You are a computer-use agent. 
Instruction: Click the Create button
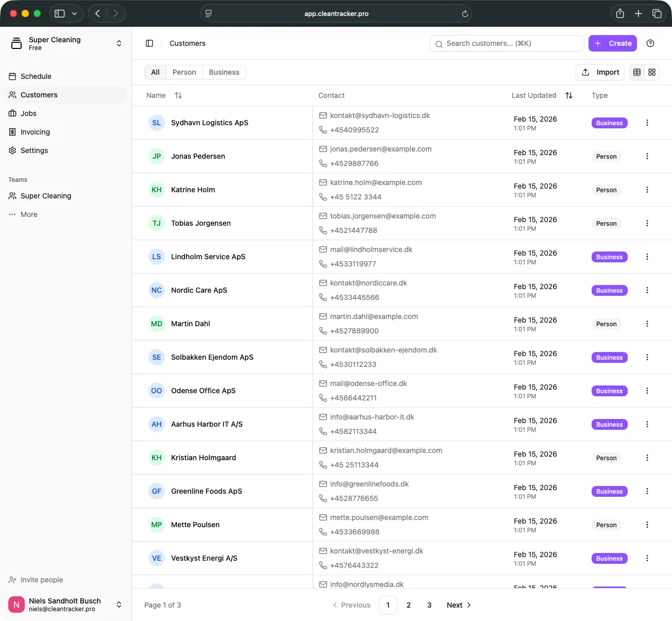point(613,43)
